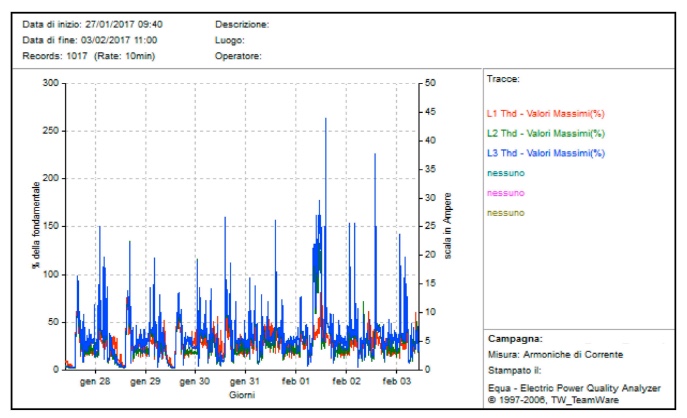Viewport: 687px width, 418px height.
Task: Click the 'Giorni' x-axis title
Action: coord(241,395)
